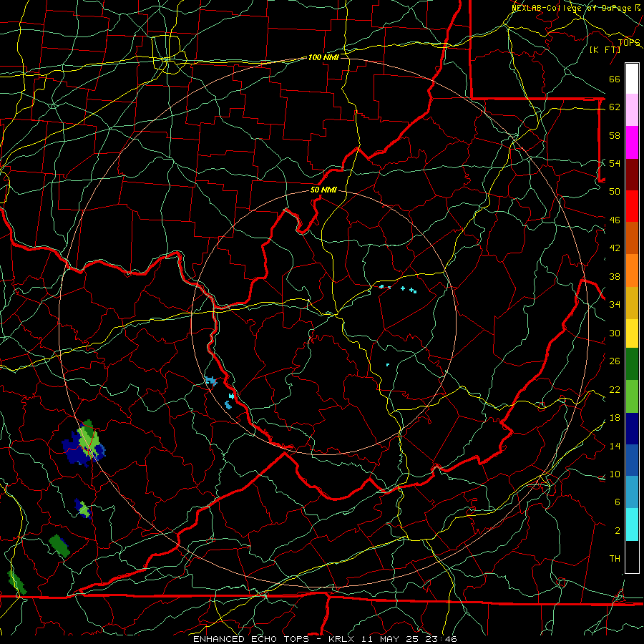The height and width of the screenshot is (644, 644).
Task: Click the 'TH' threshold label
Action: [x=615, y=559]
